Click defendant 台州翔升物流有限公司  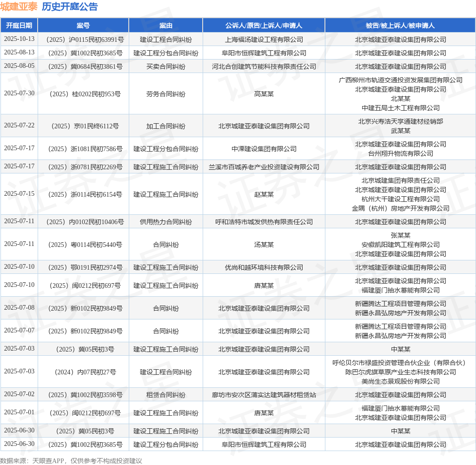click(x=400, y=153)
